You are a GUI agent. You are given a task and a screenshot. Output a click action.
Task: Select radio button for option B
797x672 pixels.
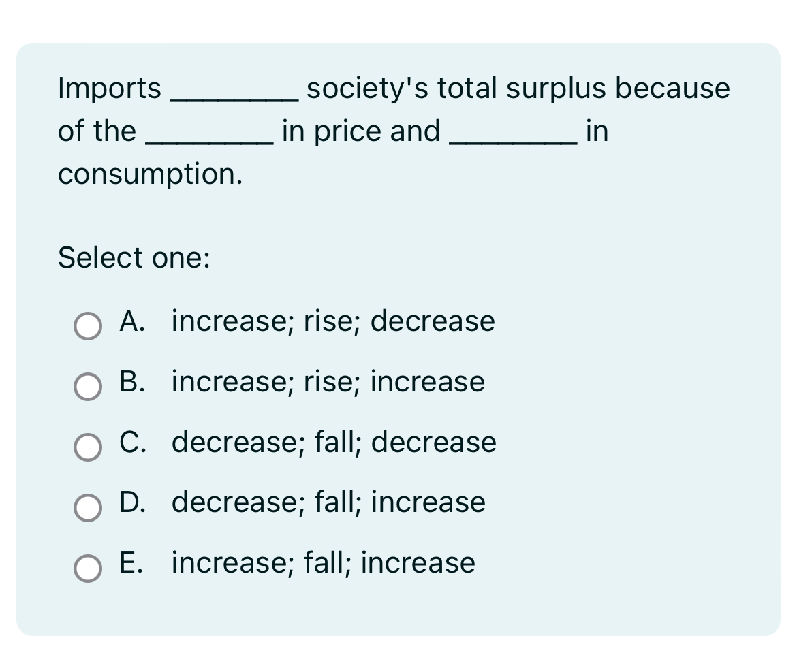[87, 387]
